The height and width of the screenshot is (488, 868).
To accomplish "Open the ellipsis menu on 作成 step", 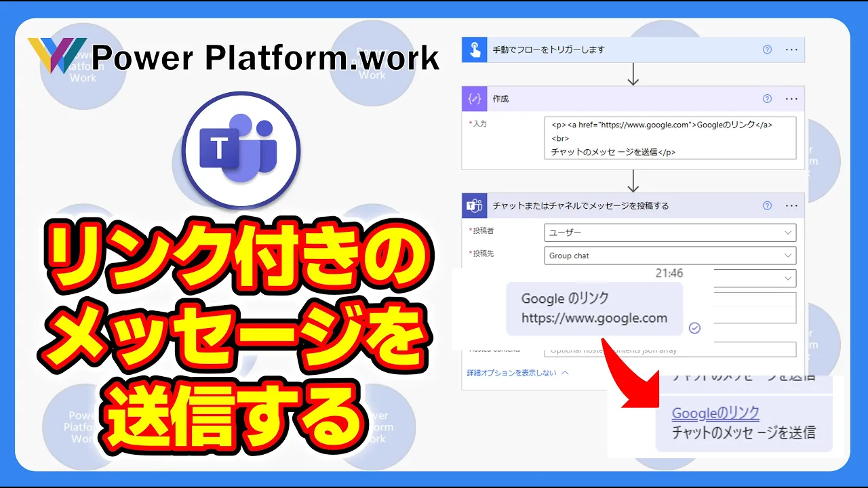I will pos(791,98).
